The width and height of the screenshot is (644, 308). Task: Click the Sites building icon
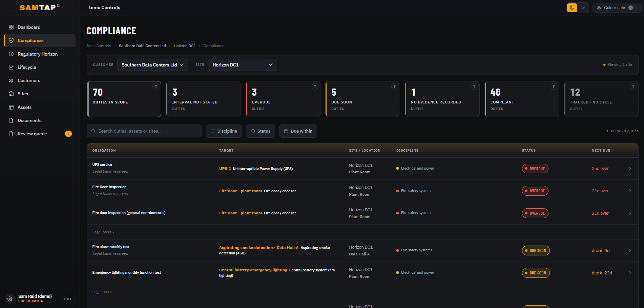11,94
